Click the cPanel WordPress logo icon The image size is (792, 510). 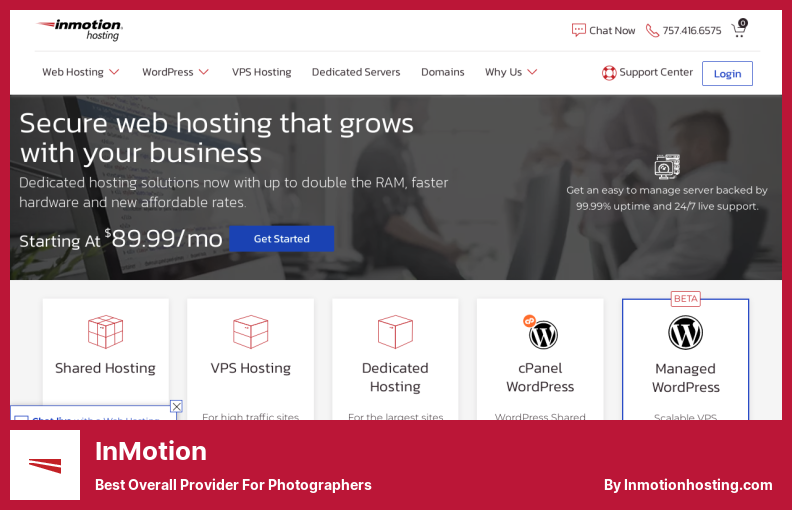541,333
